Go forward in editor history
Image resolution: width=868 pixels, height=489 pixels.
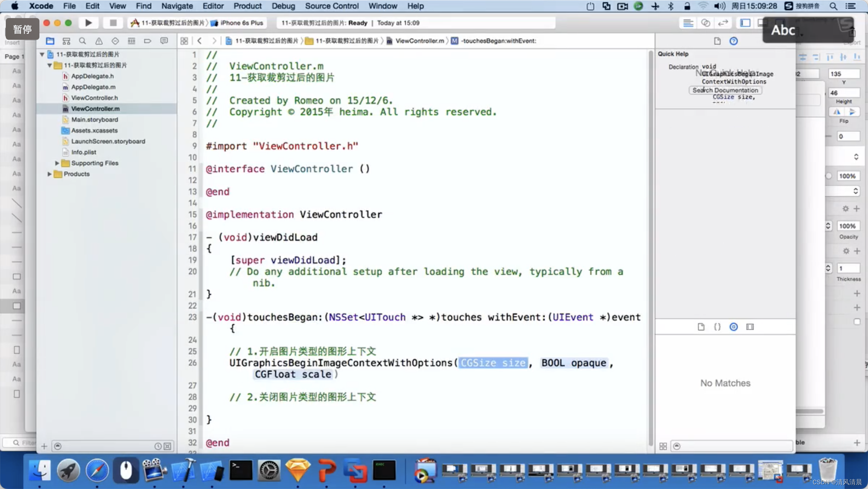click(x=214, y=41)
